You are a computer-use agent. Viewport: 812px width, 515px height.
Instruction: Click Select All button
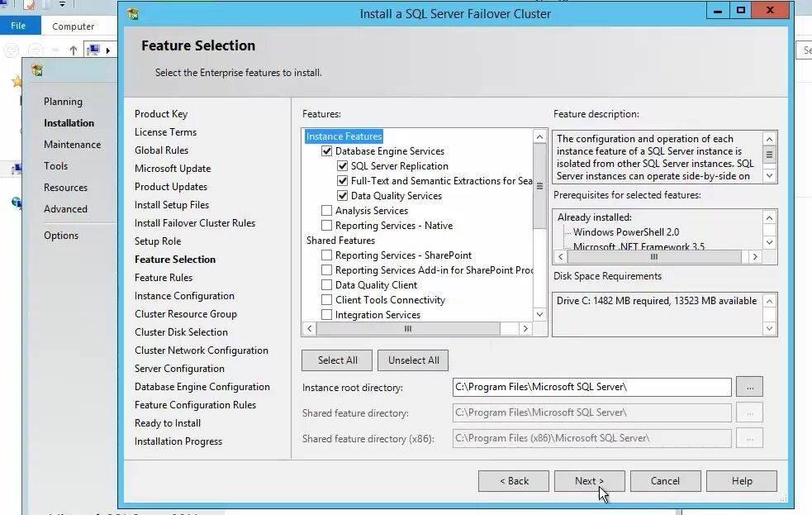pyautogui.click(x=337, y=360)
